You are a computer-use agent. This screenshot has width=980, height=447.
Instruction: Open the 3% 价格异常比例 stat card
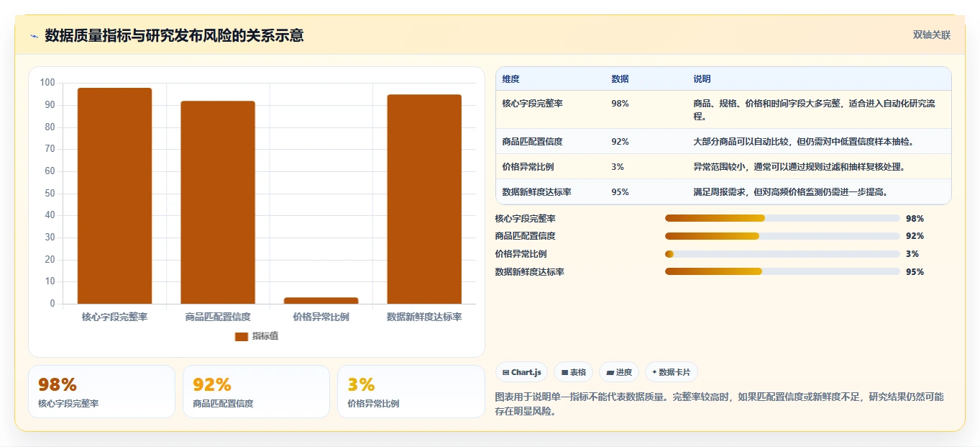click(411, 392)
